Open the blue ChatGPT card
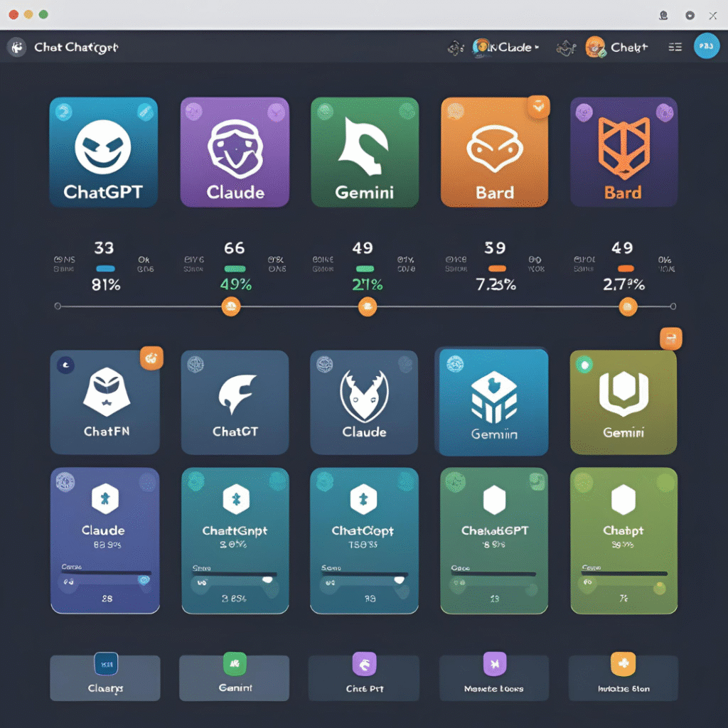This screenshot has height=728, width=728. [104, 152]
